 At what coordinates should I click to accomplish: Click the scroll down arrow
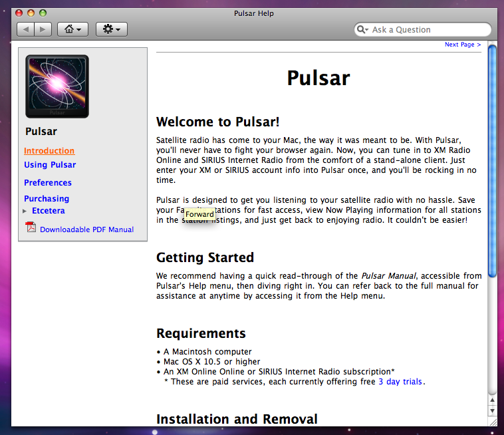(492, 411)
